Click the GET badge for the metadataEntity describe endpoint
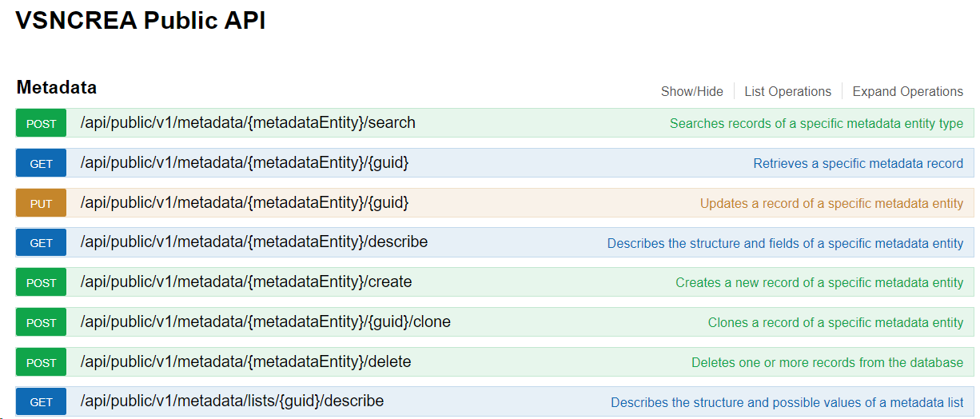The height and width of the screenshot is (419, 980). 41,243
